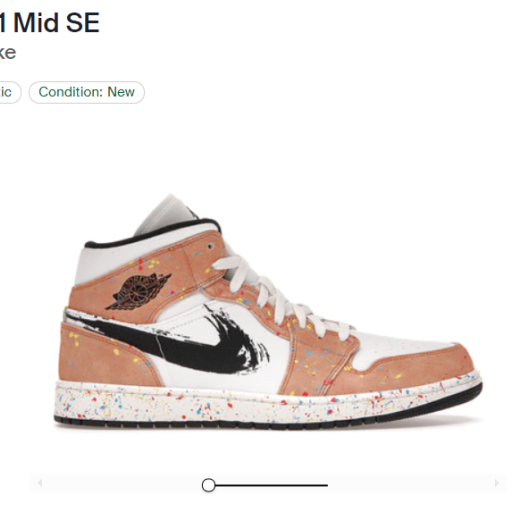The image size is (512, 512).
Task: Click the right arrow of the image scroller
Action: coord(497,483)
